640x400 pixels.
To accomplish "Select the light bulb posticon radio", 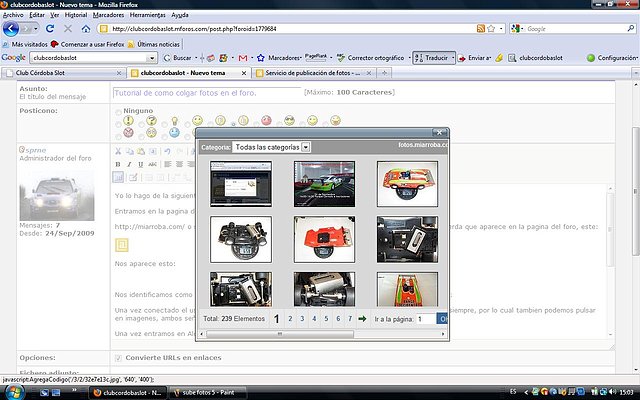I will tap(164, 124).
